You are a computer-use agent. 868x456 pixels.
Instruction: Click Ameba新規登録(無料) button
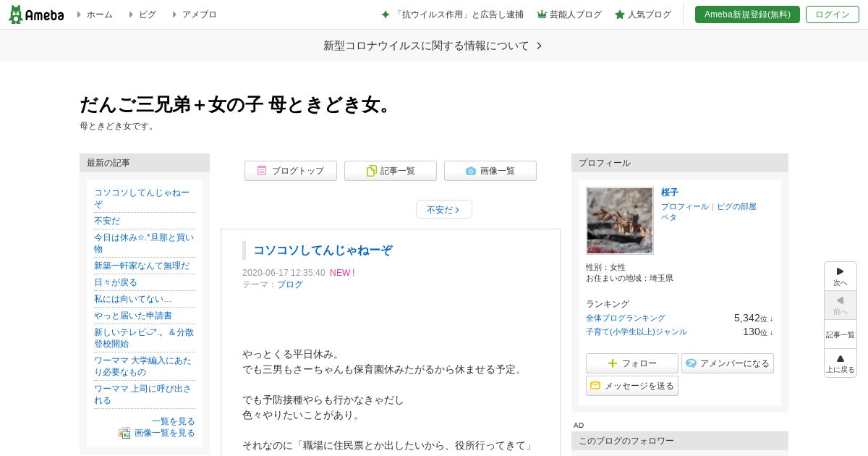(x=747, y=14)
